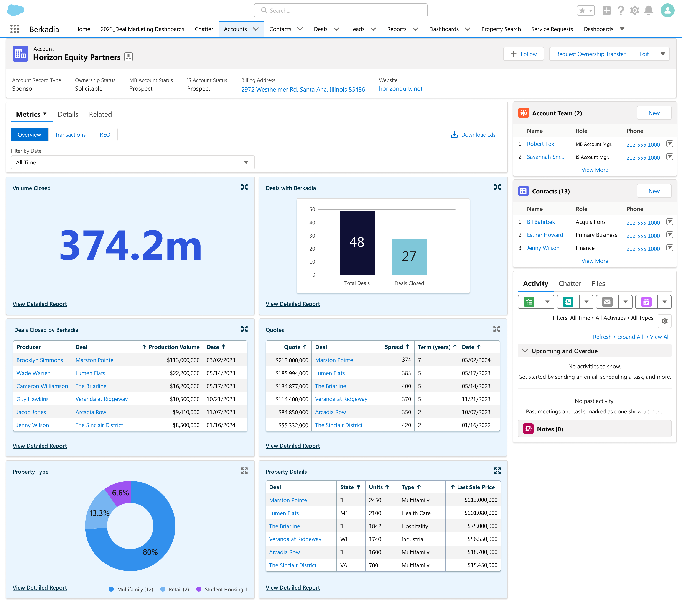Viewport: 682px width, 616px height.
Task: View account hierarchy icon next to Horizon Equity Partners
Action: (x=128, y=57)
